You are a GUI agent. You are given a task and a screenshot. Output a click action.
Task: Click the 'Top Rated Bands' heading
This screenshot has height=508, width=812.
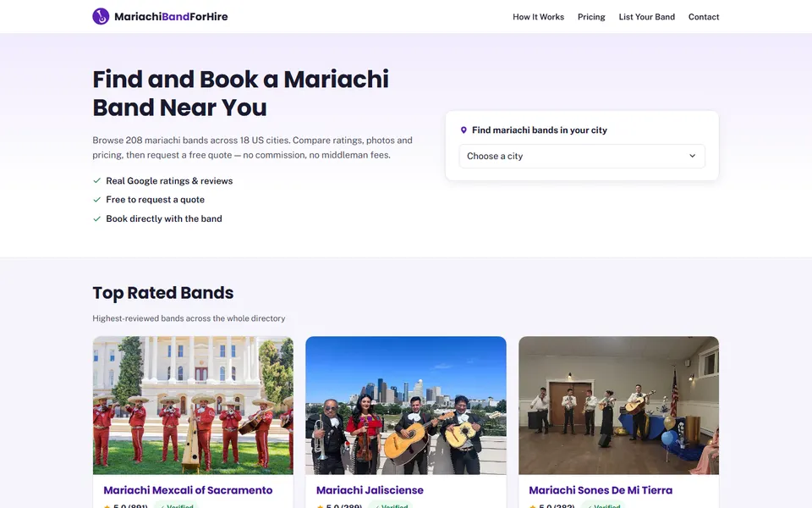pyautogui.click(x=163, y=293)
